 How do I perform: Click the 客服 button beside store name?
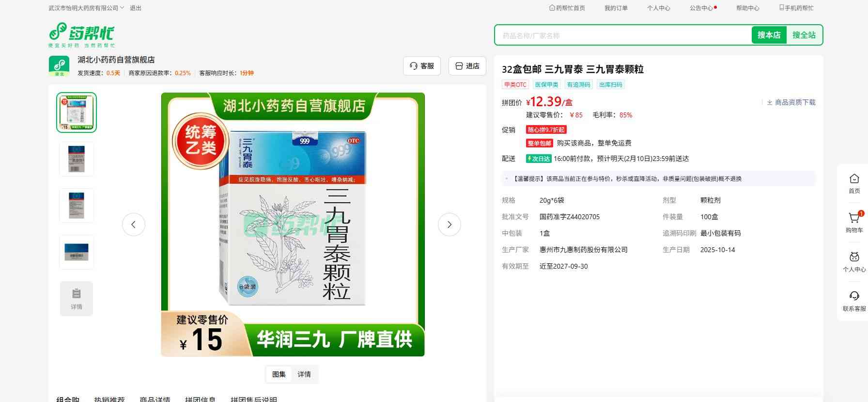click(422, 66)
